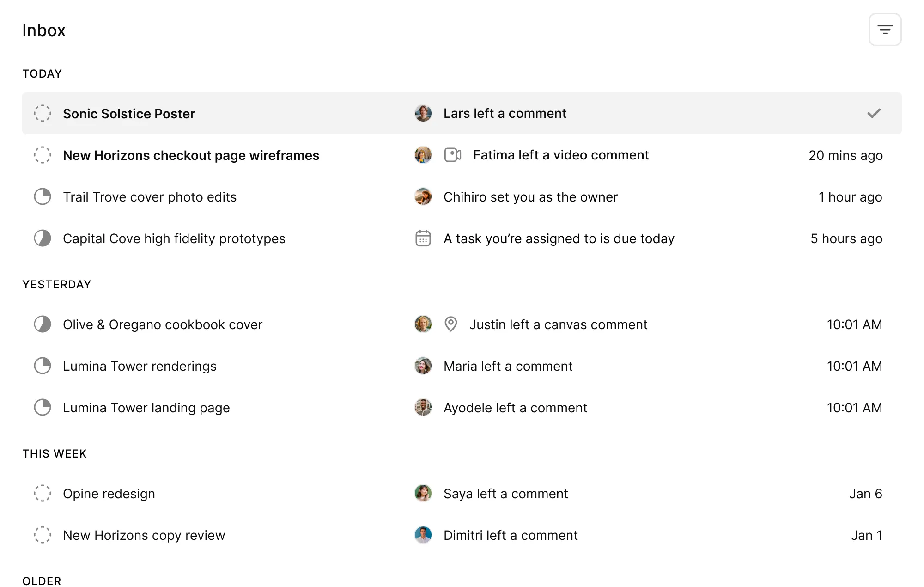Click Dimitri's avatar on his comment notification
Viewport: 924px width, 587px height.
pyautogui.click(x=422, y=535)
